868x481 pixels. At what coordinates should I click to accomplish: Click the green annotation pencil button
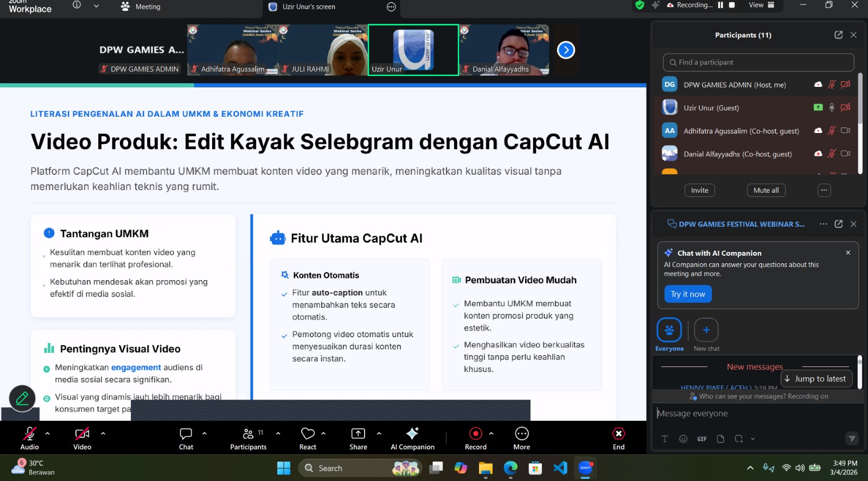pyautogui.click(x=22, y=398)
